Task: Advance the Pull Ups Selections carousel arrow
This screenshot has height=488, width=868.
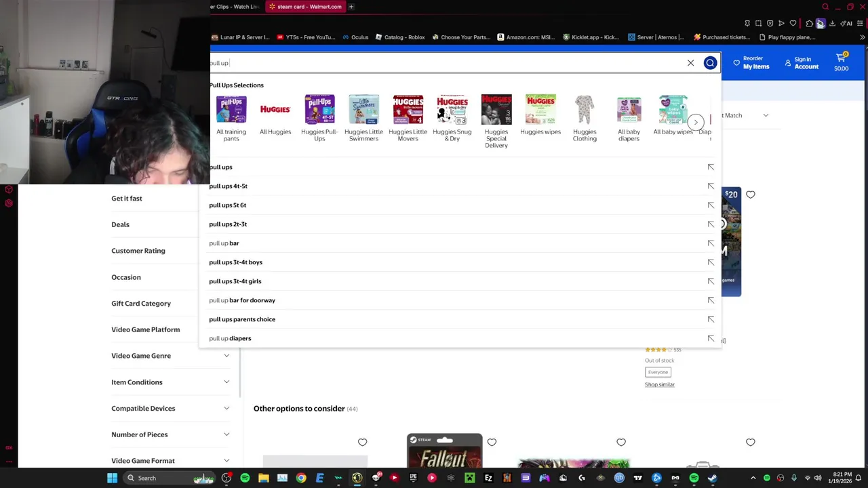Action: pyautogui.click(x=696, y=122)
